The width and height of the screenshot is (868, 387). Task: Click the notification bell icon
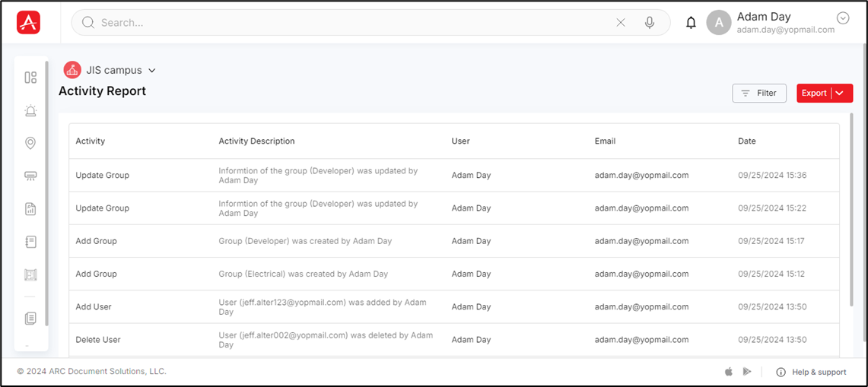click(x=691, y=23)
